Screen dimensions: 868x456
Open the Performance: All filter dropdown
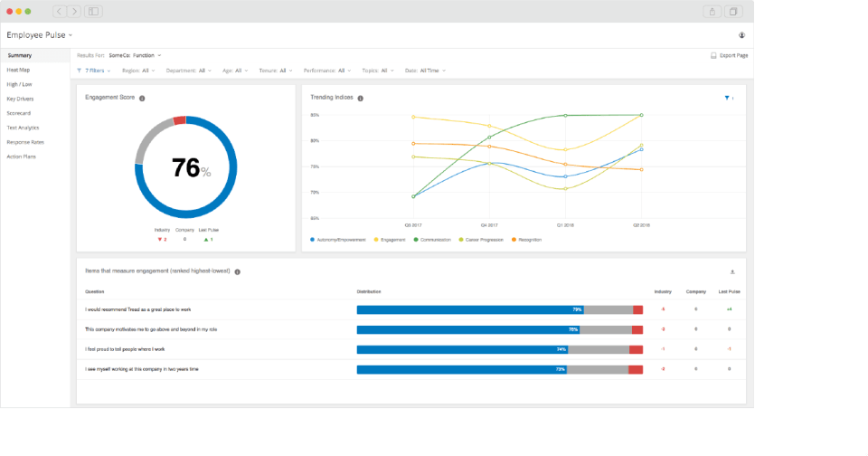pos(327,71)
